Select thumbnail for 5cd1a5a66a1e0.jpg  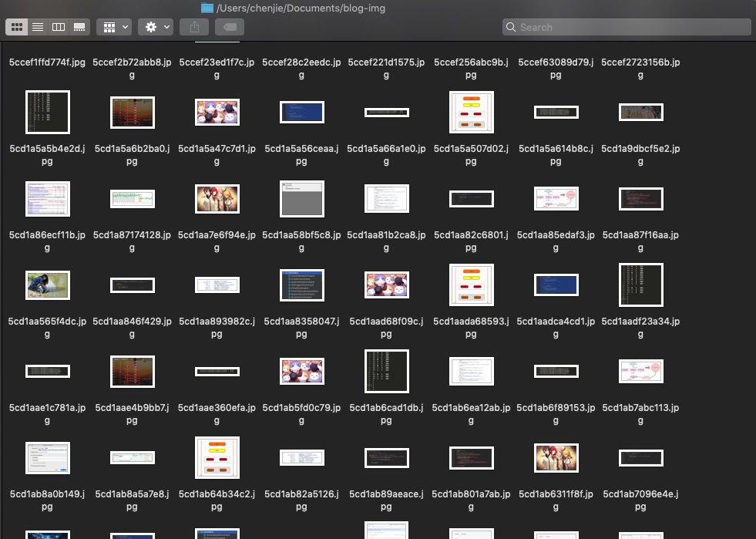click(x=387, y=112)
